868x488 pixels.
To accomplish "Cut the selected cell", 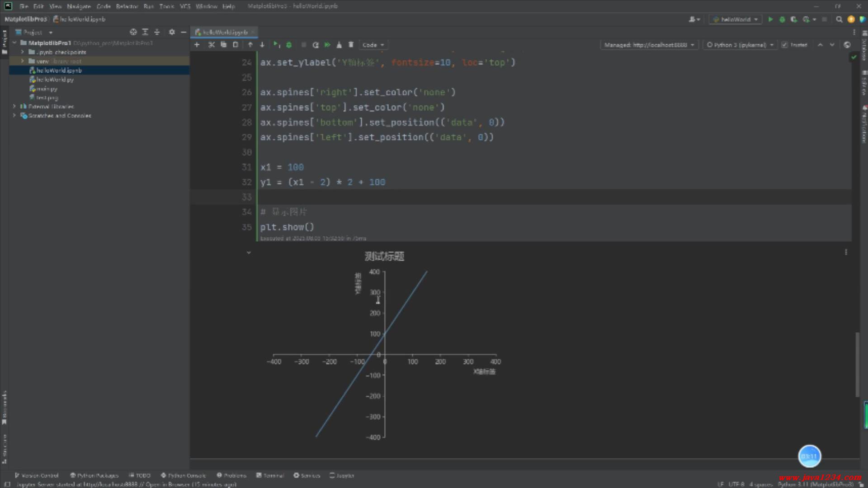I will [211, 45].
